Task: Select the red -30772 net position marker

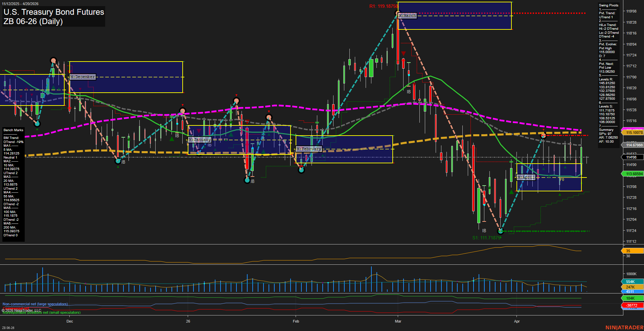Action: tap(631, 305)
